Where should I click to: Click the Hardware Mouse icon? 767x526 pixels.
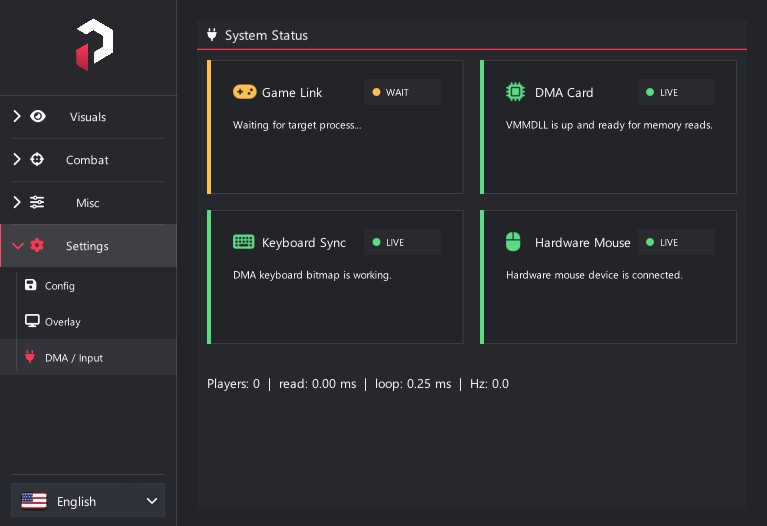coord(513,242)
